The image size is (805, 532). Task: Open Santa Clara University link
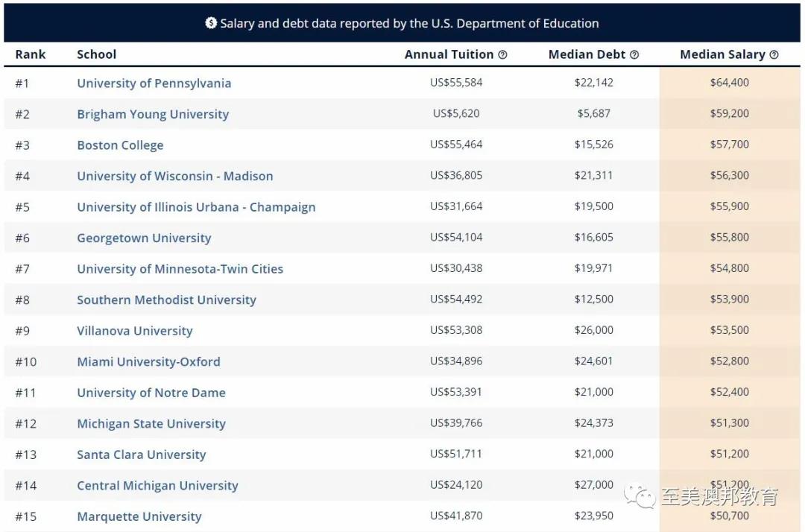pos(142,455)
